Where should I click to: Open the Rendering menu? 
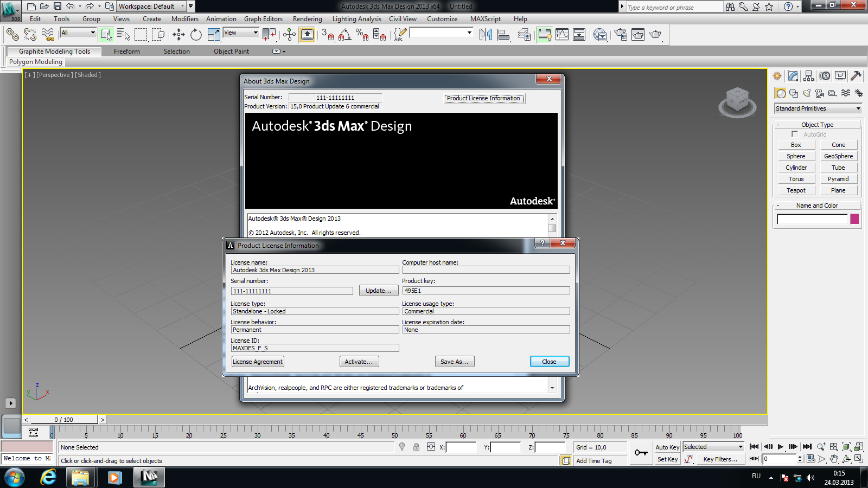[308, 19]
